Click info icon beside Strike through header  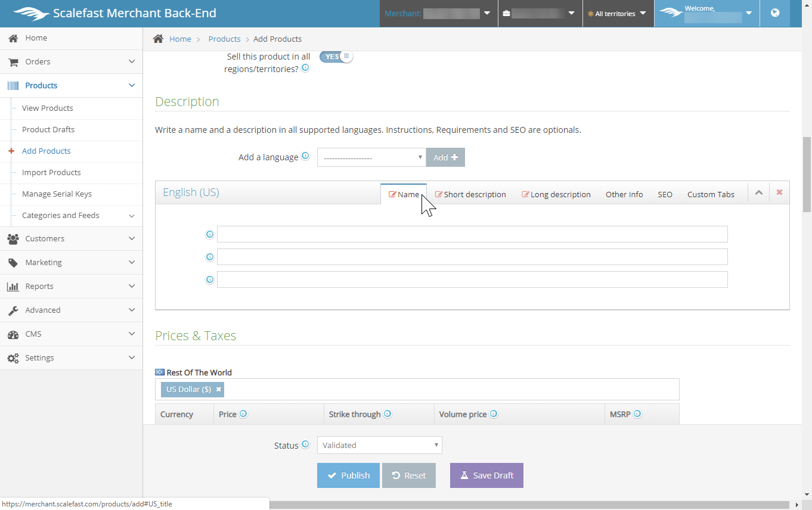tap(388, 414)
